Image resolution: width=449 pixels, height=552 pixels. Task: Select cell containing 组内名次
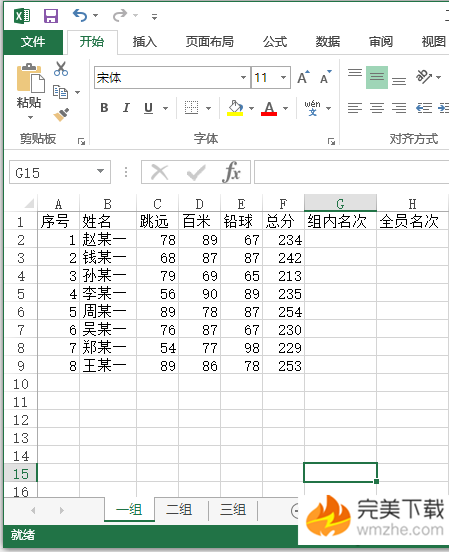point(340,222)
